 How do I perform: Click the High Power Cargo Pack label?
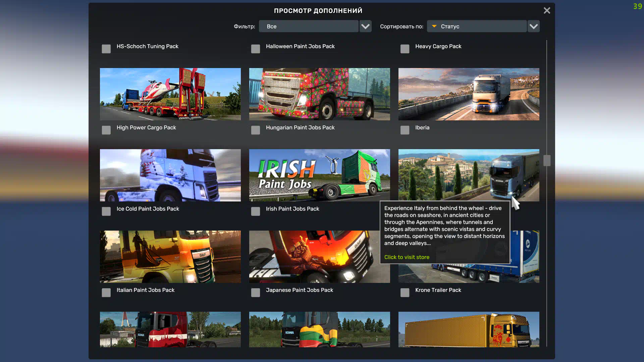tap(146, 127)
